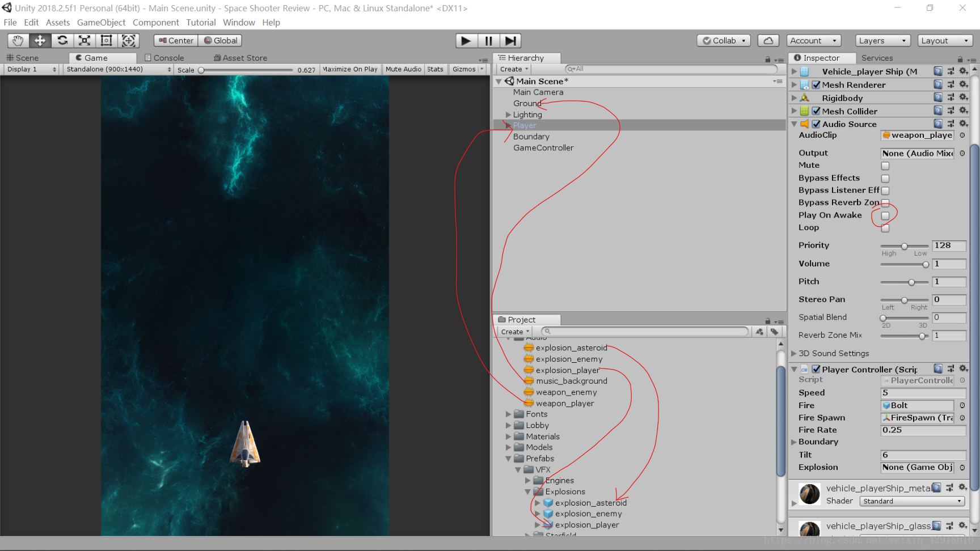Select the Hand tool in toolbar
Image resolution: width=980 pixels, height=551 pixels.
pyautogui.click(x=18, y=41)
